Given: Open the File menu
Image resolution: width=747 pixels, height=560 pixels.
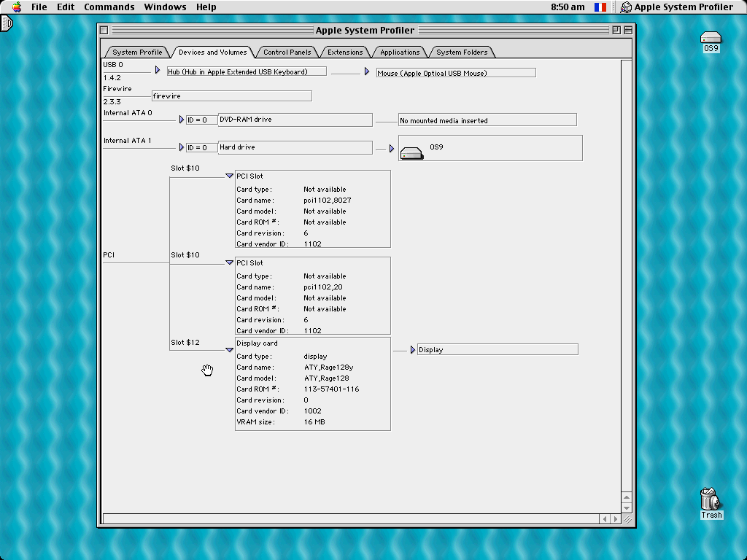Looking at the screenshot, I should coord(39,7).
